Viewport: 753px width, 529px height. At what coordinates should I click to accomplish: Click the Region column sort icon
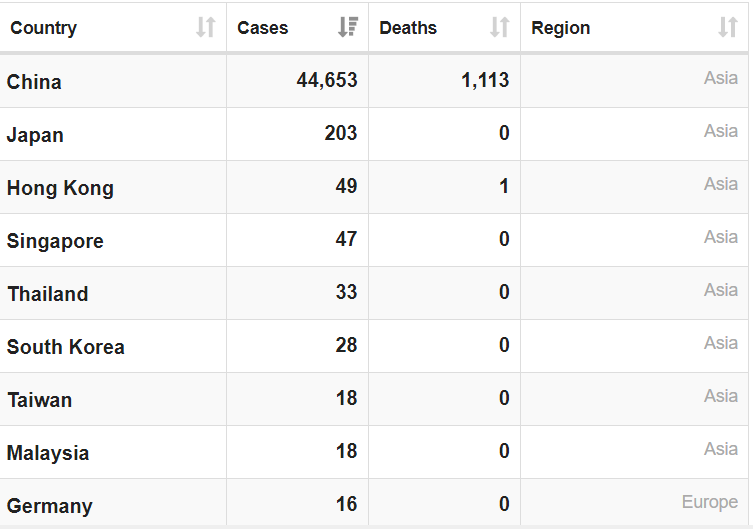click(x=728, y=28)
